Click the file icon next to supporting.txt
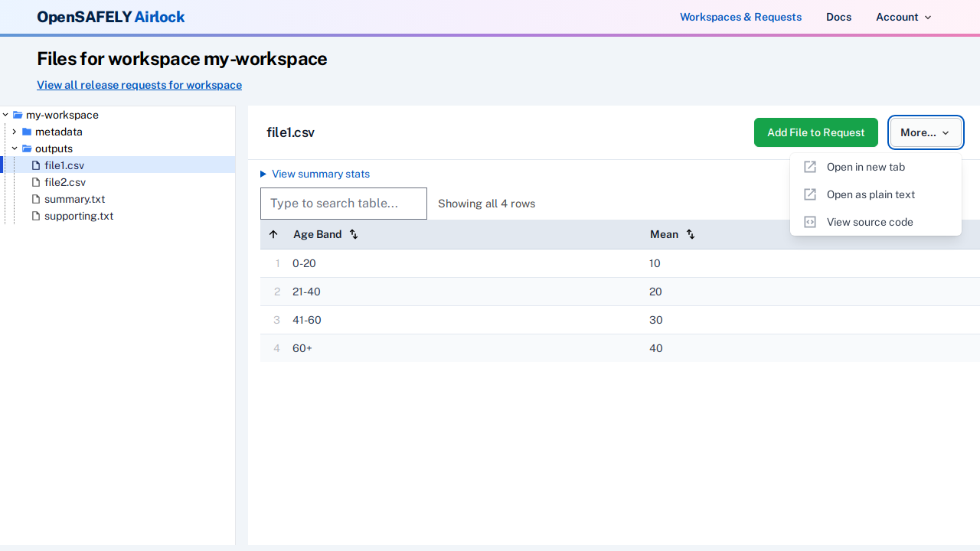The height and width of the screenshot is (551, 980). coord(35,216)
